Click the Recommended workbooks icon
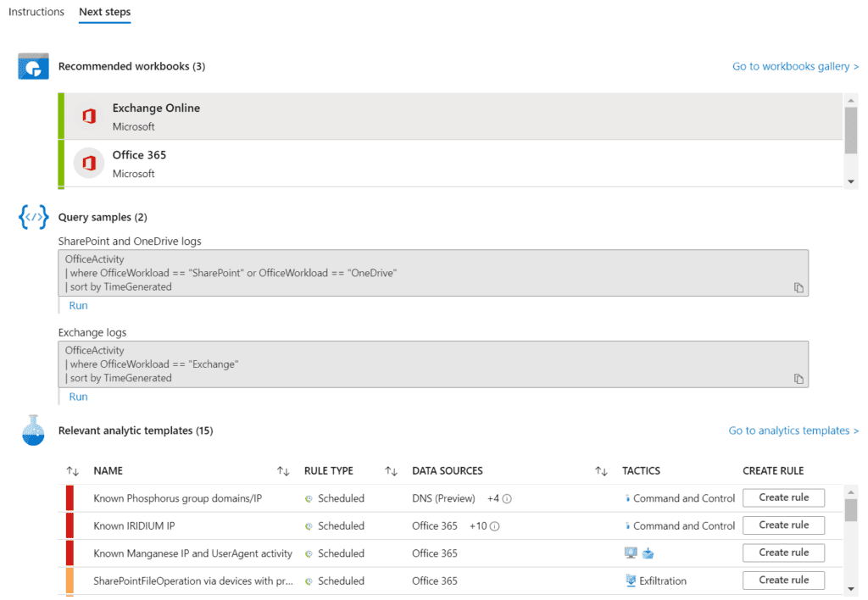This screenshot has width=868, height=600. pyautogui.click(x=33, y=66)
